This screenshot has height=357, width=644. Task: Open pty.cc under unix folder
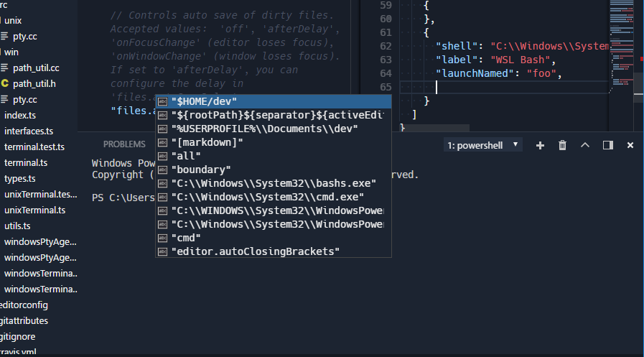pos(24,37)
